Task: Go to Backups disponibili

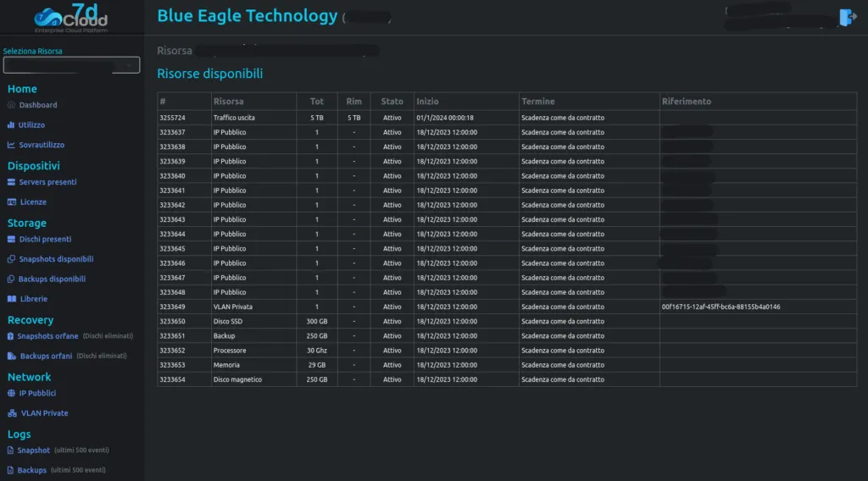Action: pyautogui.click(x=52, y=279)
